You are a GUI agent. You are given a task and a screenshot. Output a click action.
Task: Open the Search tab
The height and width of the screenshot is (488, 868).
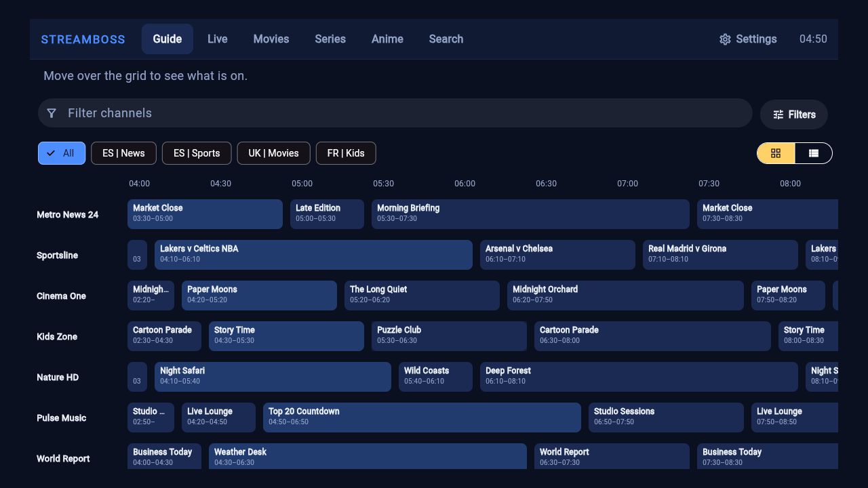(x=446, y=39)
